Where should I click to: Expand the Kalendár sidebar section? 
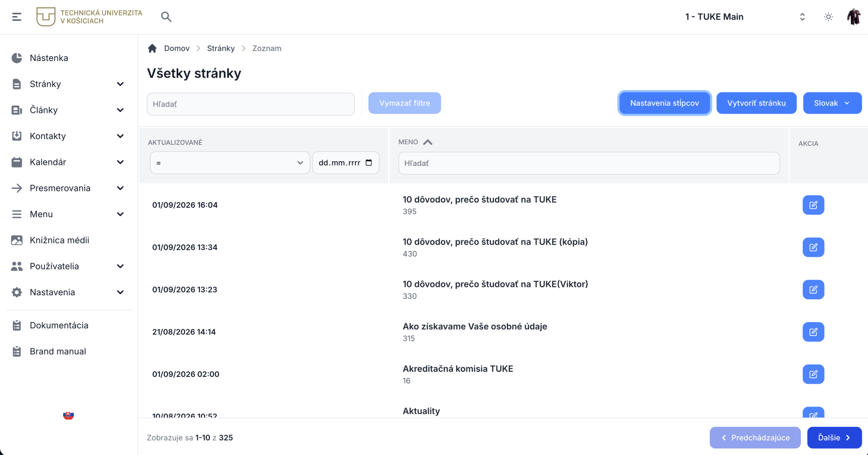[69, 162]
